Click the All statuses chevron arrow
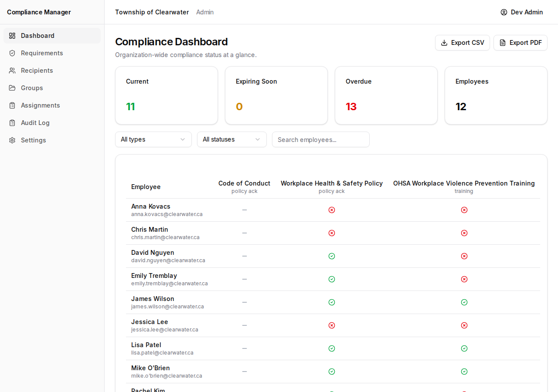The width and height of the screenshot is (558, 392). pos(258,139)
